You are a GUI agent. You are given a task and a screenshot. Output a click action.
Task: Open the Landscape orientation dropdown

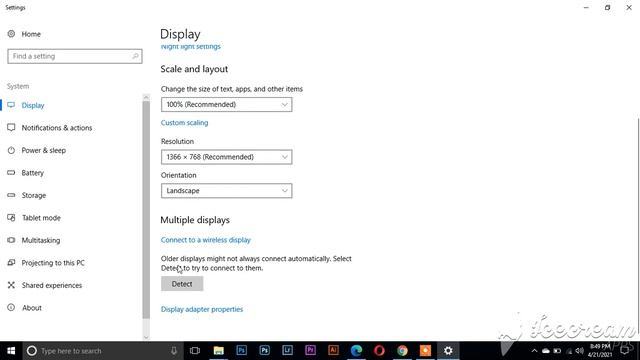click(227, 191)
